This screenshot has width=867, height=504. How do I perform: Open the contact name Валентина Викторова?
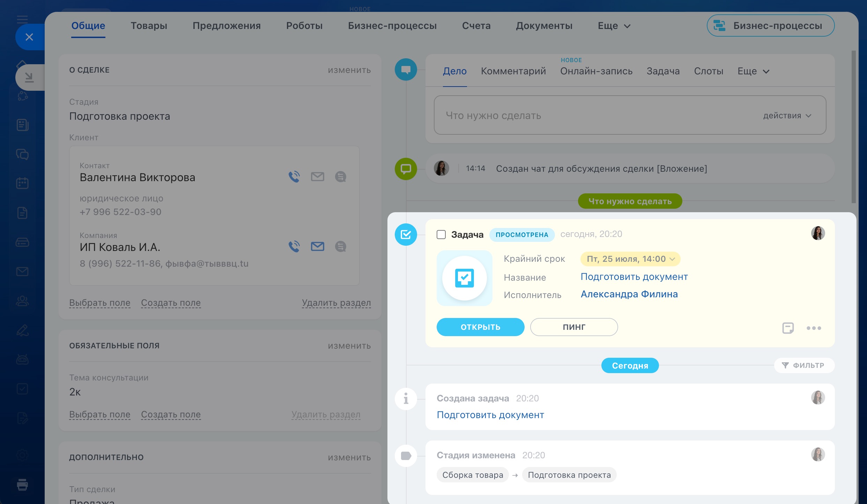click(x=138, y=177)
